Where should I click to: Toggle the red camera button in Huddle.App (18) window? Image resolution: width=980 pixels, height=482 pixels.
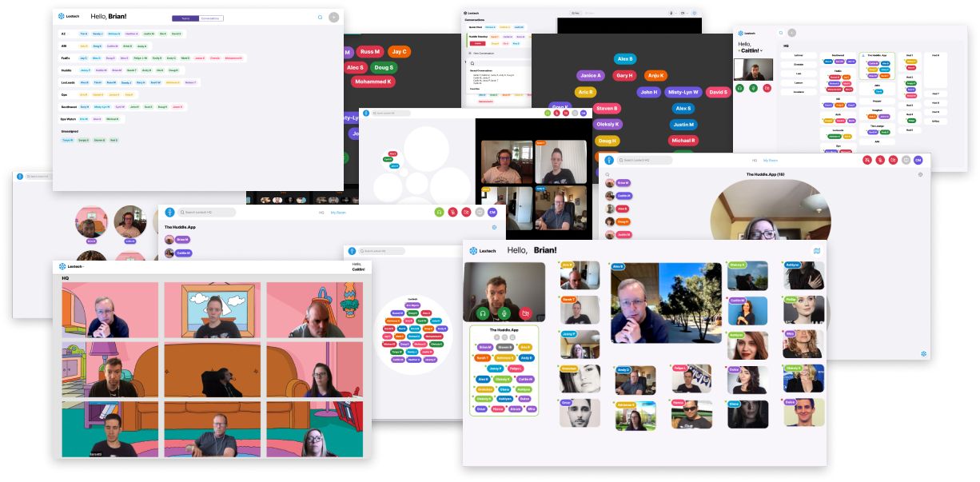click(893, 160)
